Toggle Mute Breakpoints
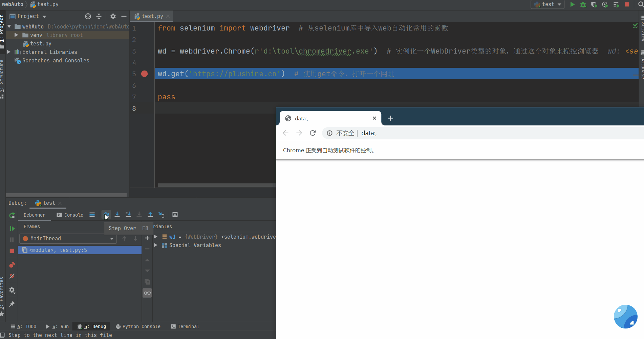The width and height of the screenshot is (644, 339). [x=12, y=276]
